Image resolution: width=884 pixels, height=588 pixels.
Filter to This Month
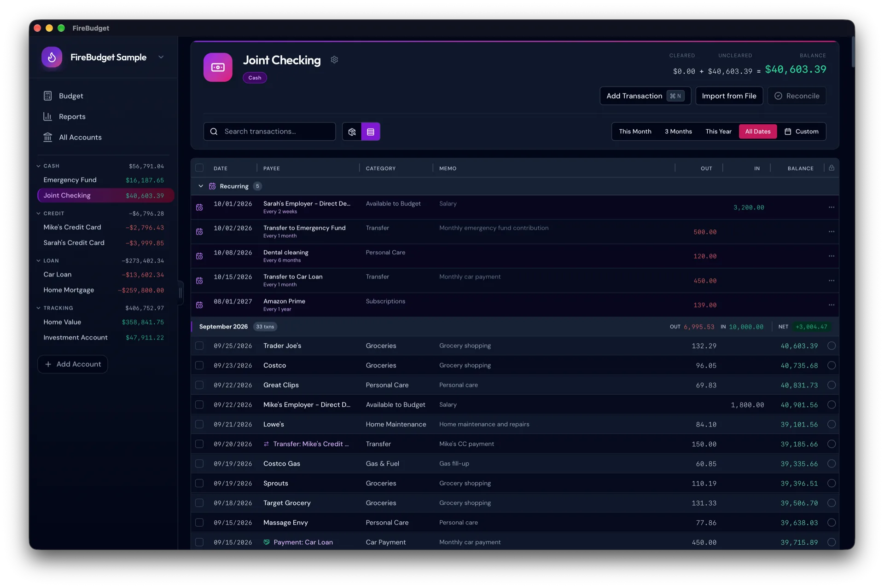coord(635,132)
